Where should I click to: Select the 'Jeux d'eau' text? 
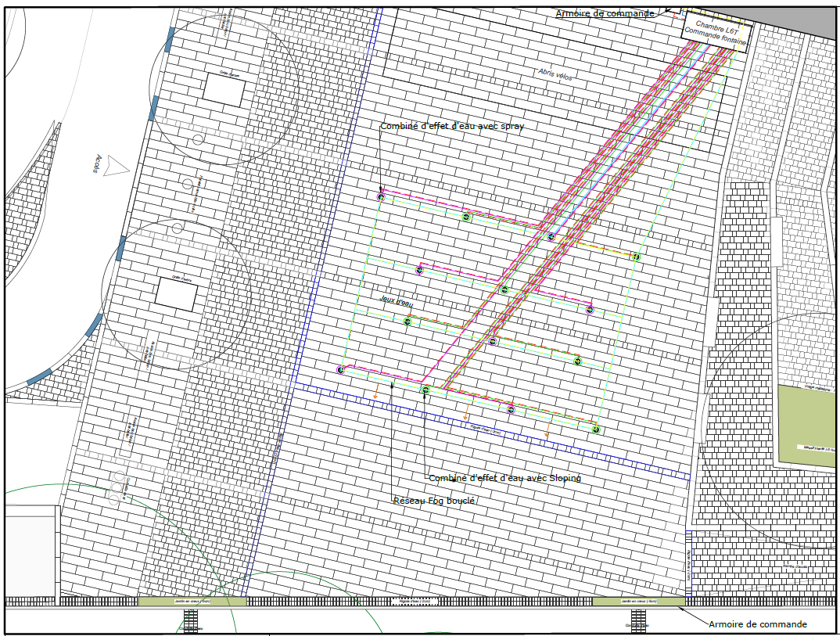click(396, 300)
